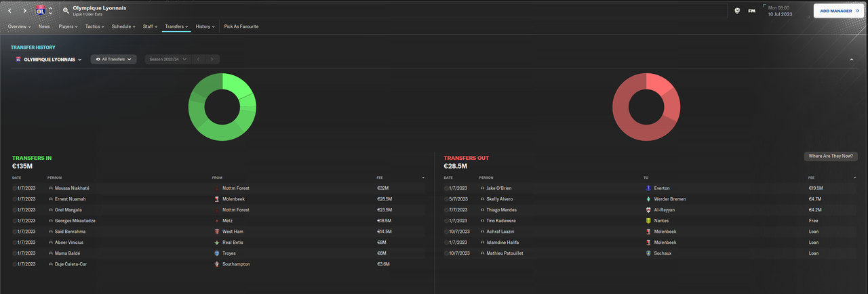
Task: Go forward with the right arrow
Action: click(25, 11)
